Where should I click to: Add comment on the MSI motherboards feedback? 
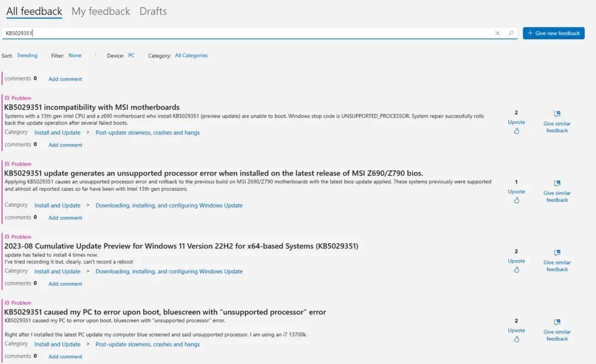65,144
